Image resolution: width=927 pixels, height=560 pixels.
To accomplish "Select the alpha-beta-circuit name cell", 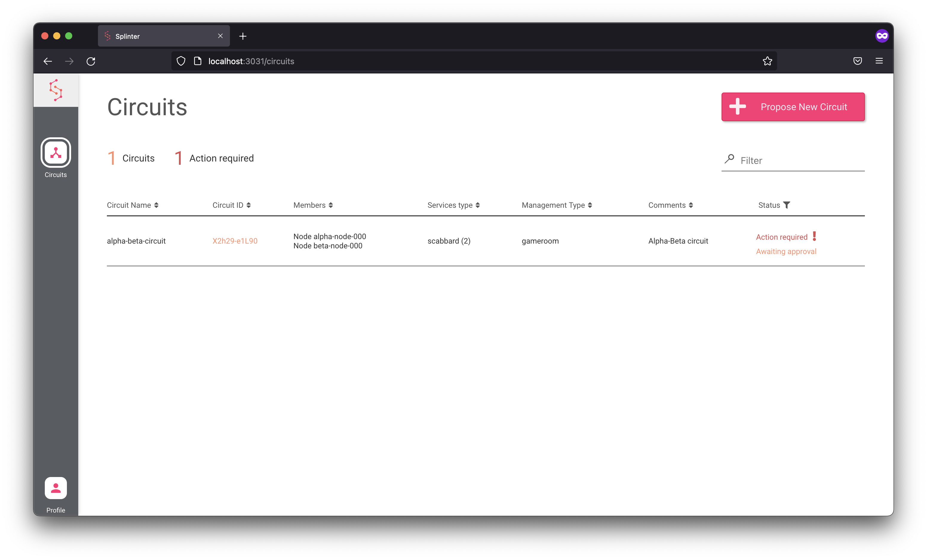I will click(x=136, y=241).
